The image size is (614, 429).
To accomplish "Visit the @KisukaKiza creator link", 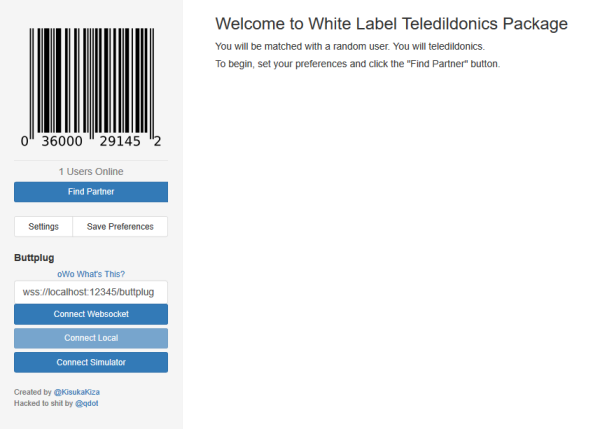I will [77, 392].
